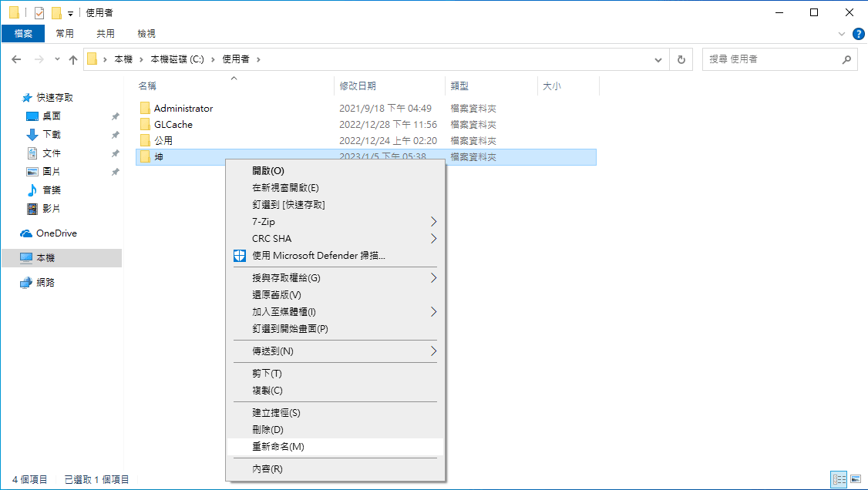Click the refresh button beside address bar
This screenshot has height=490, width=868.
click(681, 59)
